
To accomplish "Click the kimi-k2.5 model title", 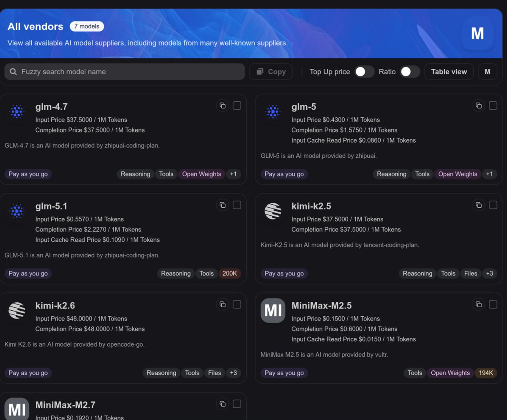I will [311, 206].
